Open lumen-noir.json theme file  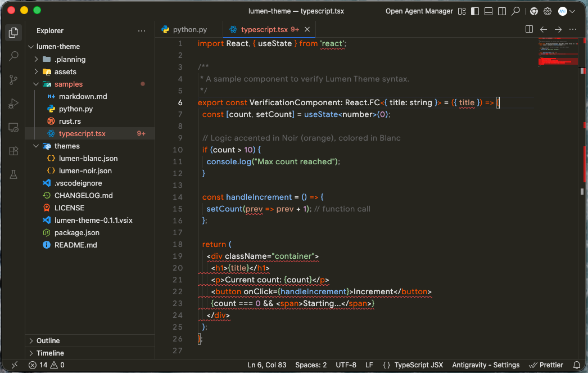[x=90, y=170]
